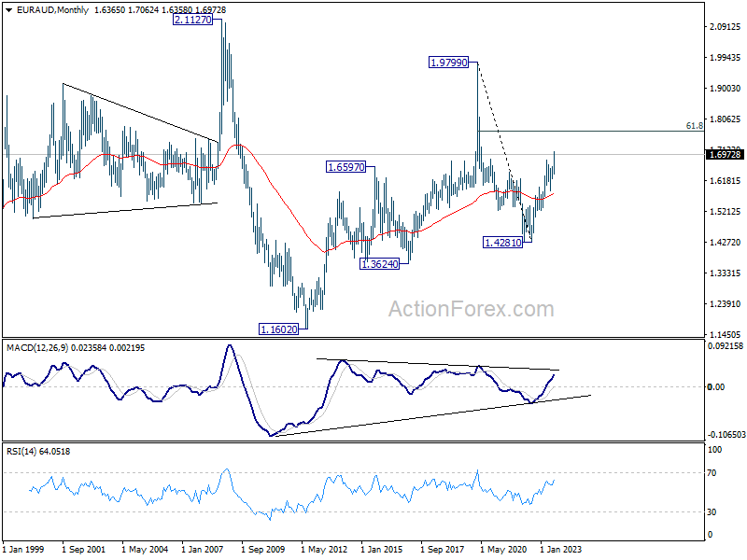Click the 1 Jan 2007 date label

[203, 550]
